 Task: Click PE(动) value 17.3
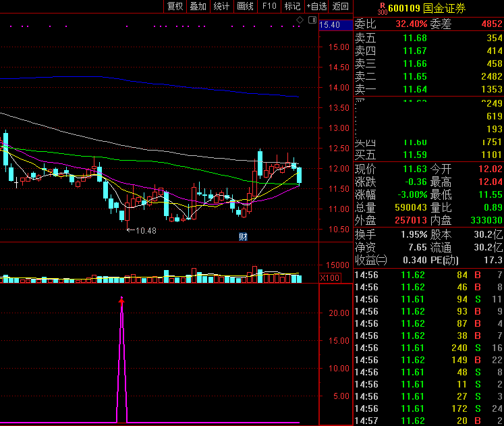coord(493,260)
